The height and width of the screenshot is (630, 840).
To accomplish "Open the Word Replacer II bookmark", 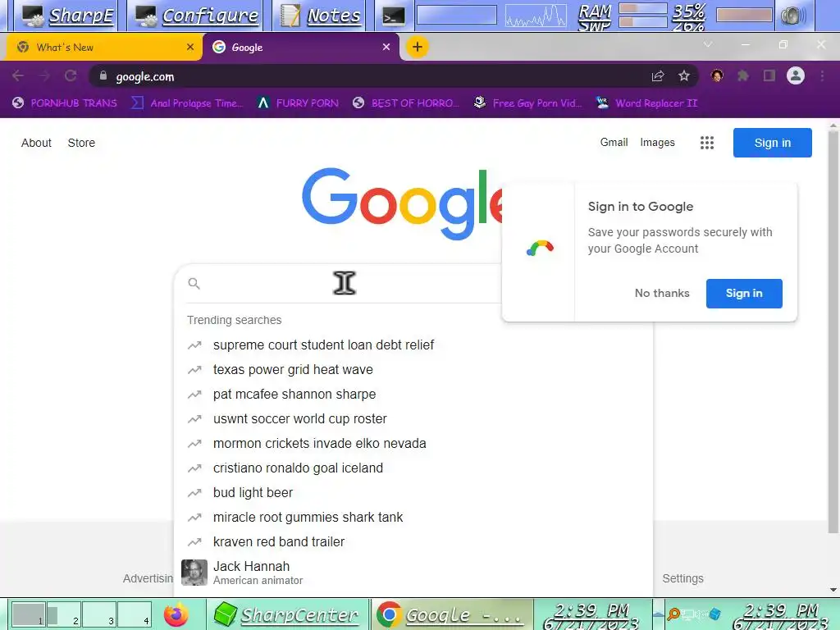I will tap(647, 103).
